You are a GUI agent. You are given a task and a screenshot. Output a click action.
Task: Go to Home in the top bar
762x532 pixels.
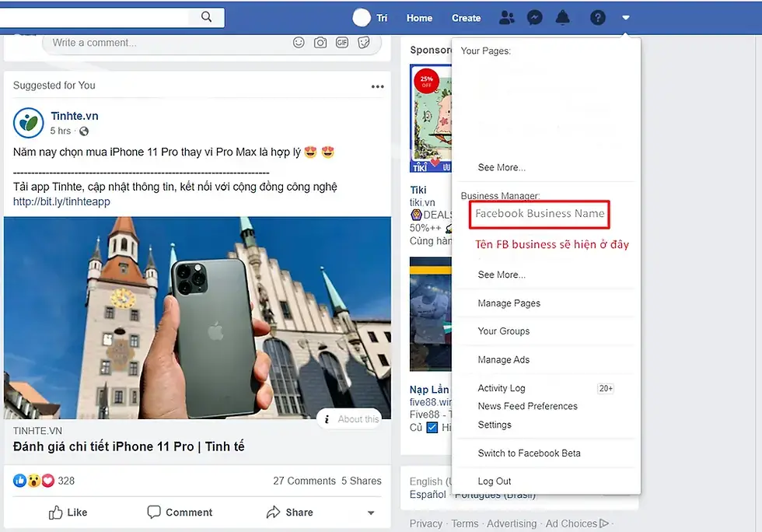click(419, 18)
